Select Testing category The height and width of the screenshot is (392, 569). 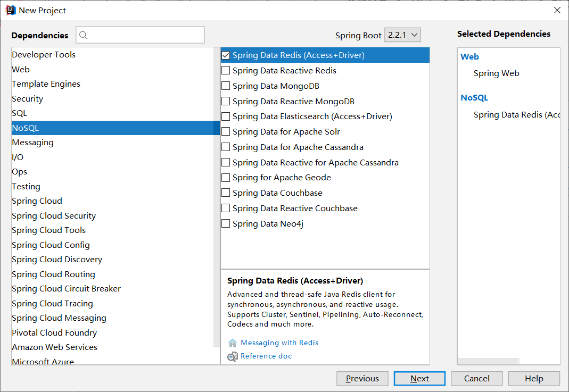(113, 186)
